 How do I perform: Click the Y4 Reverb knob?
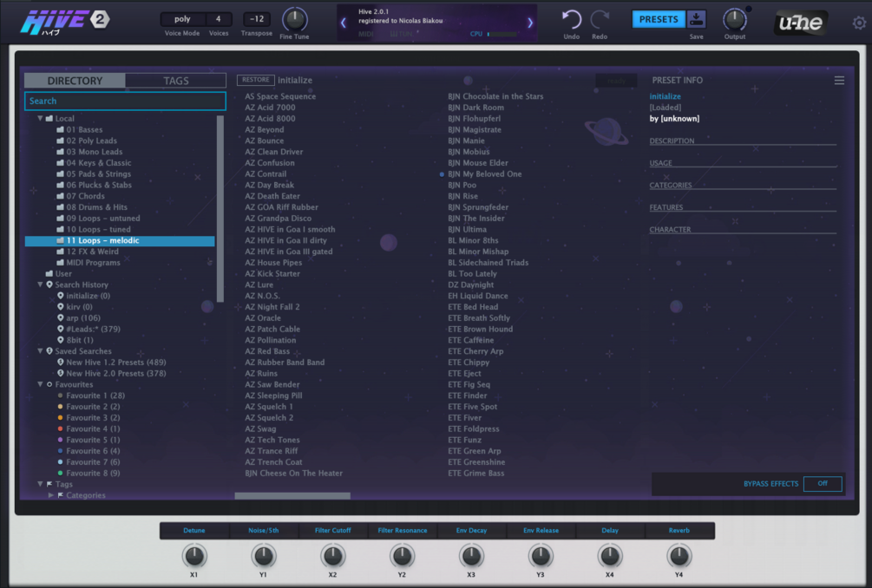(679, 555)
